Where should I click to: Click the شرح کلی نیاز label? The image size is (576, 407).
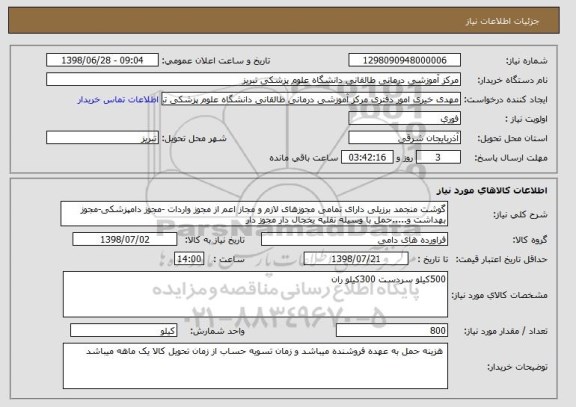(x=520, y=215)
